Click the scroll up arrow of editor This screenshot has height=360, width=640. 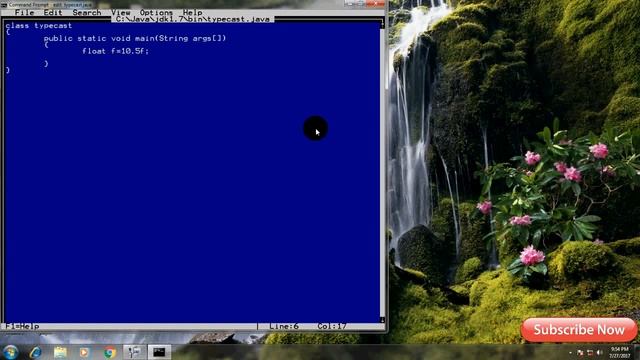[382, 25]
